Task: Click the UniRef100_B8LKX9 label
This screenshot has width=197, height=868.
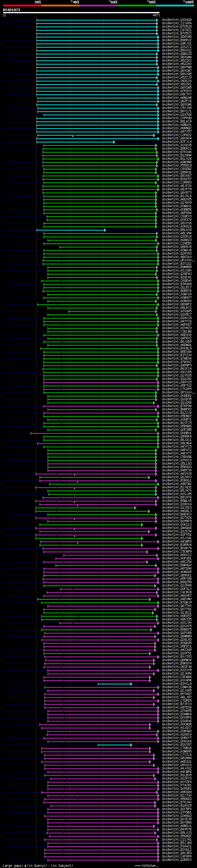Action: tap(177, 230)
